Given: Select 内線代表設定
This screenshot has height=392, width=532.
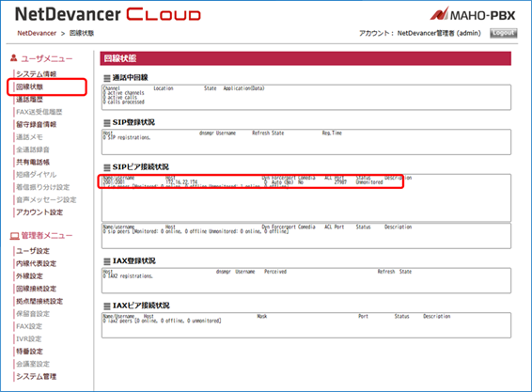Looking at the screenshot, I should [x=37, y=263].
